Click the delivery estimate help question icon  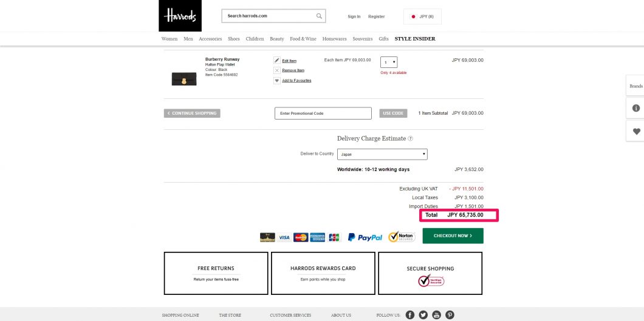pos(410,138)
